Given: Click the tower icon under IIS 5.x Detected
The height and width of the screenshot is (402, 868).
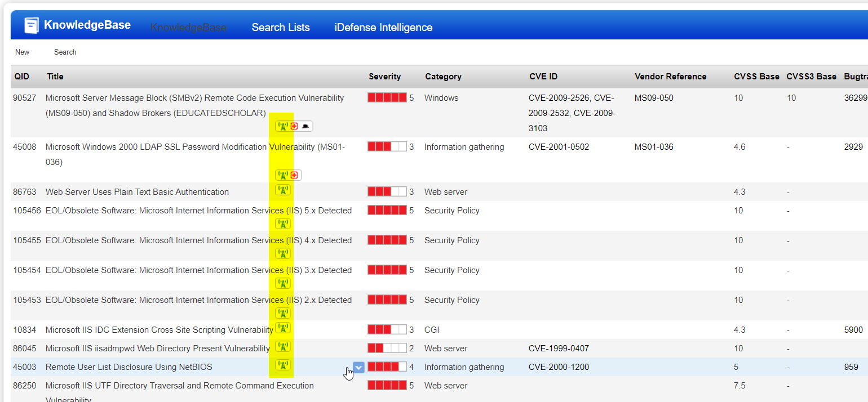Looking at the screenshot, I should (283, 224).
